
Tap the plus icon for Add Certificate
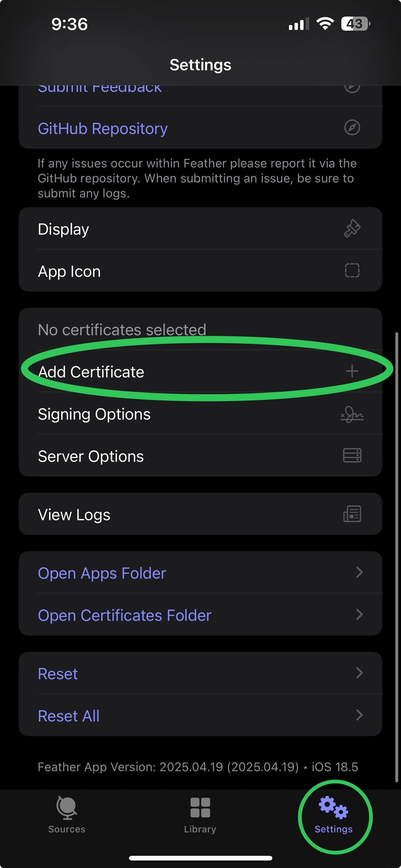click(x=352, y=371)
